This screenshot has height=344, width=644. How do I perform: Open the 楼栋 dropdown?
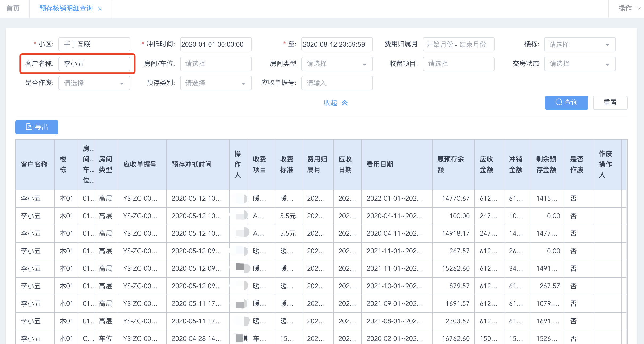point(580,44)
